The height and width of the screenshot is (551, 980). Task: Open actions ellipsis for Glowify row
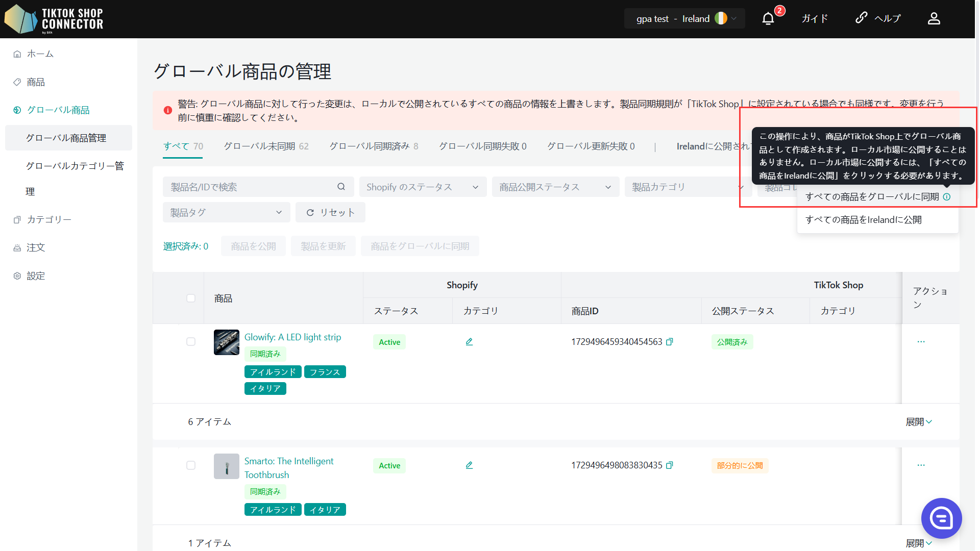[921, 342]
